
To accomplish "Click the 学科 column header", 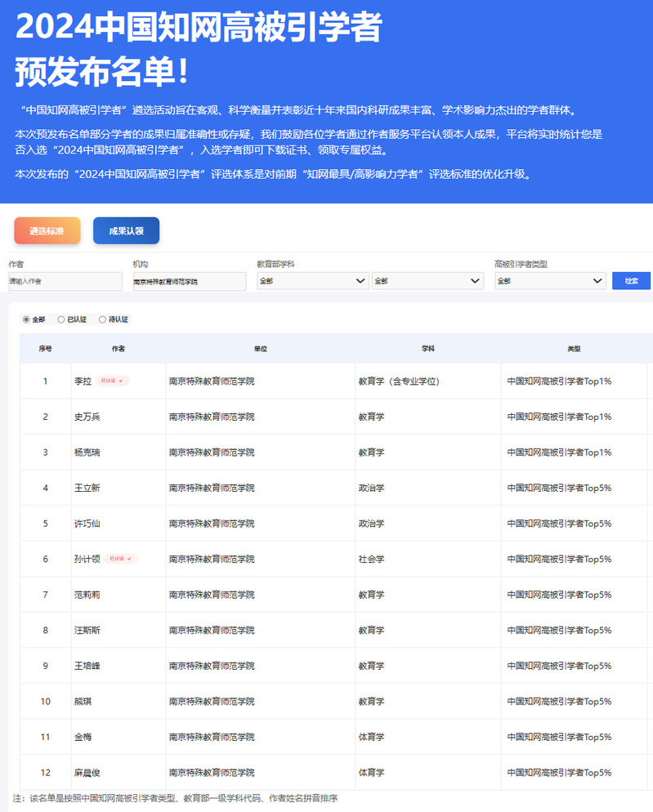I will coord(428,349).
